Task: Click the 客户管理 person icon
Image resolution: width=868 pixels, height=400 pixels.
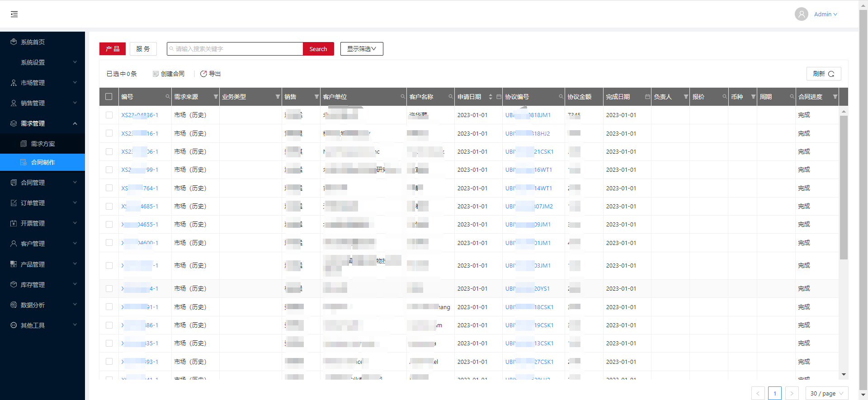Action: click(14, 244)
